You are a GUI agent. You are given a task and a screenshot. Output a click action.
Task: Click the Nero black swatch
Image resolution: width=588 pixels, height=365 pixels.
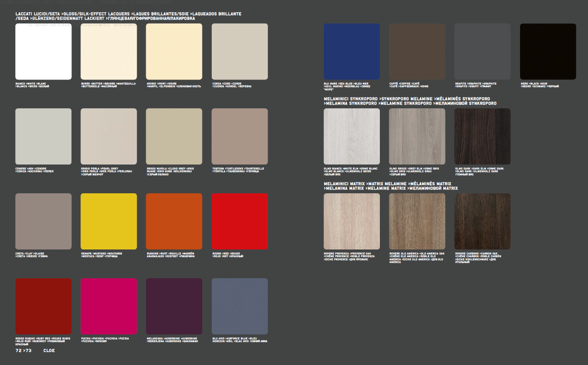pos(548,51)
